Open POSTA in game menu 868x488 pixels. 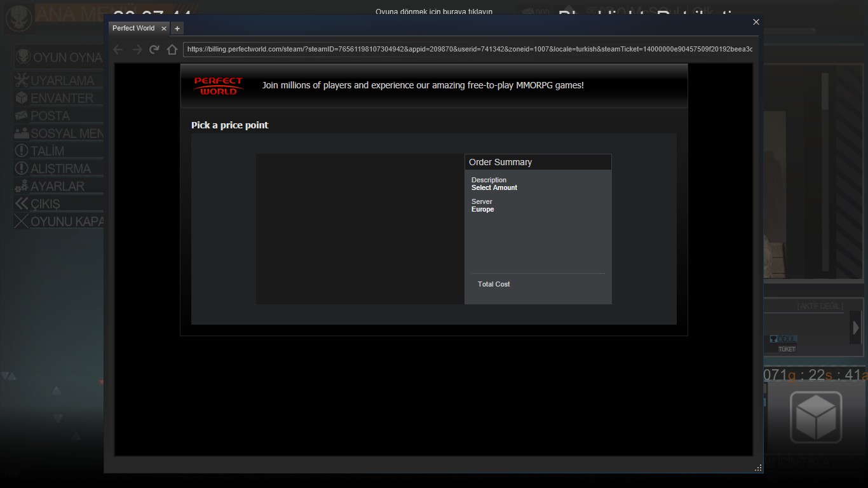[58, 116]
